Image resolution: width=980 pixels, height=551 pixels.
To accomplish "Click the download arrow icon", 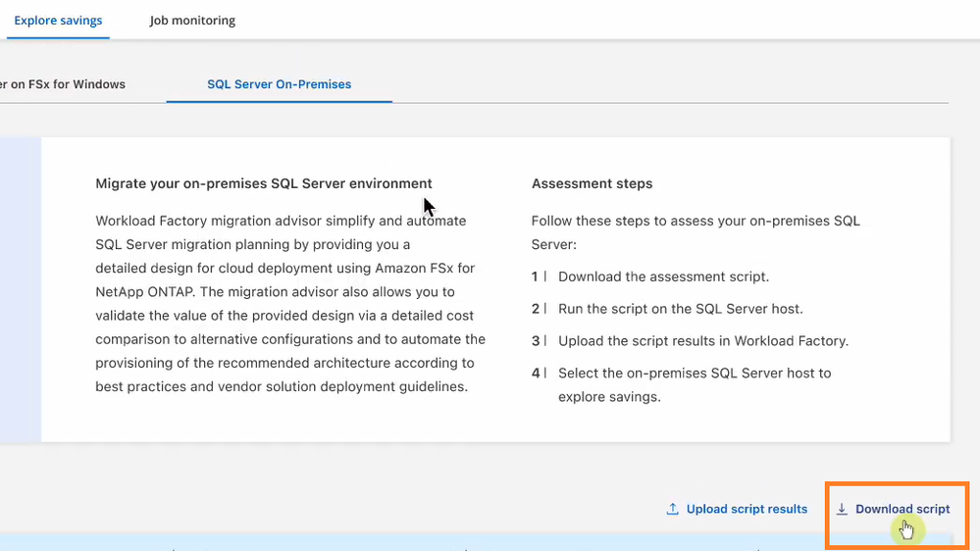I will 842,509.
